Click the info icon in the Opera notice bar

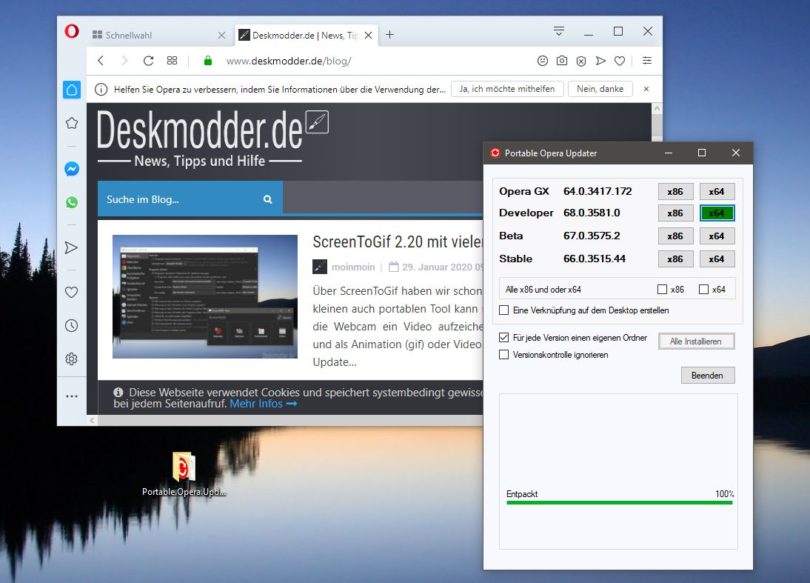[x=101, y=89]
